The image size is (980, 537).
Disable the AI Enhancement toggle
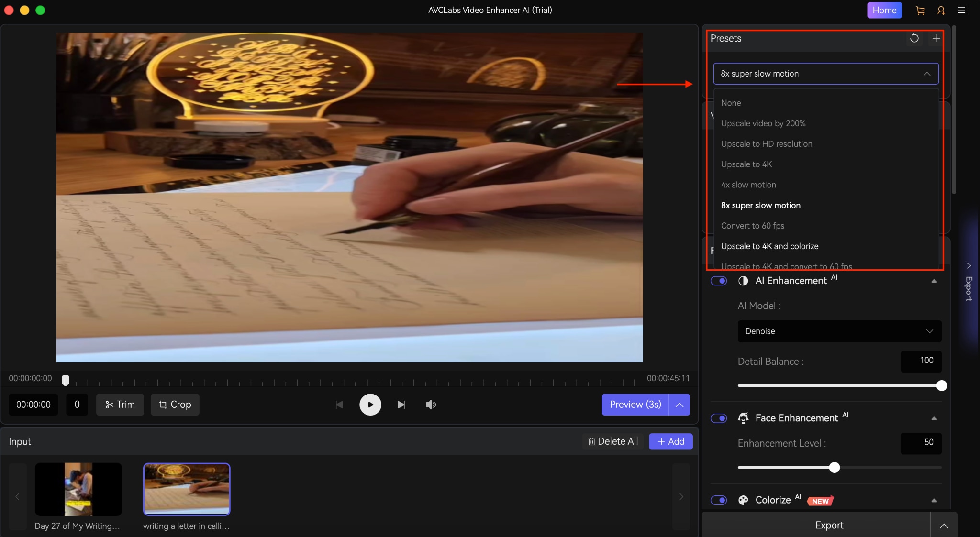(x=719, y=281)
